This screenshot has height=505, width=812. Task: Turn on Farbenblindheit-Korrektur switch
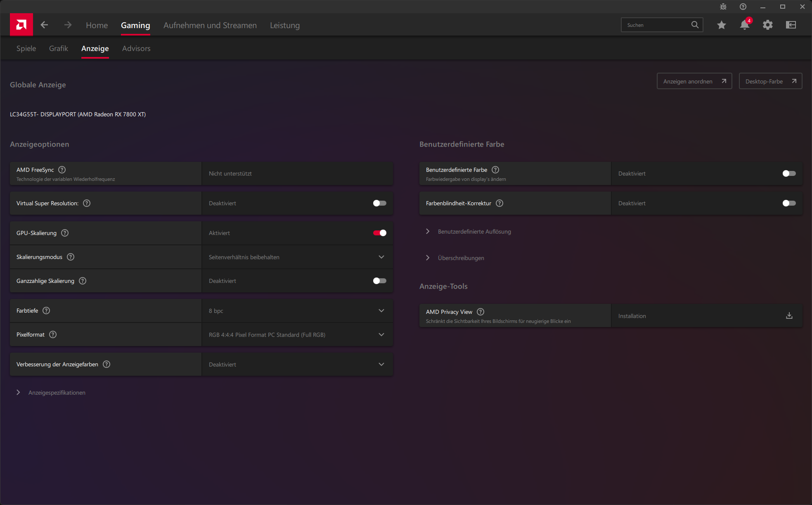click(788, 203)
